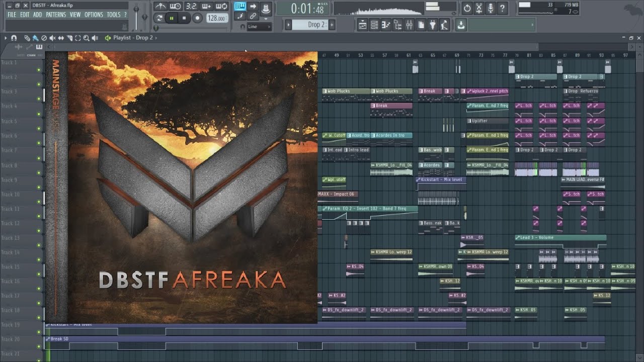Open the piano roll view

(386, 25)
